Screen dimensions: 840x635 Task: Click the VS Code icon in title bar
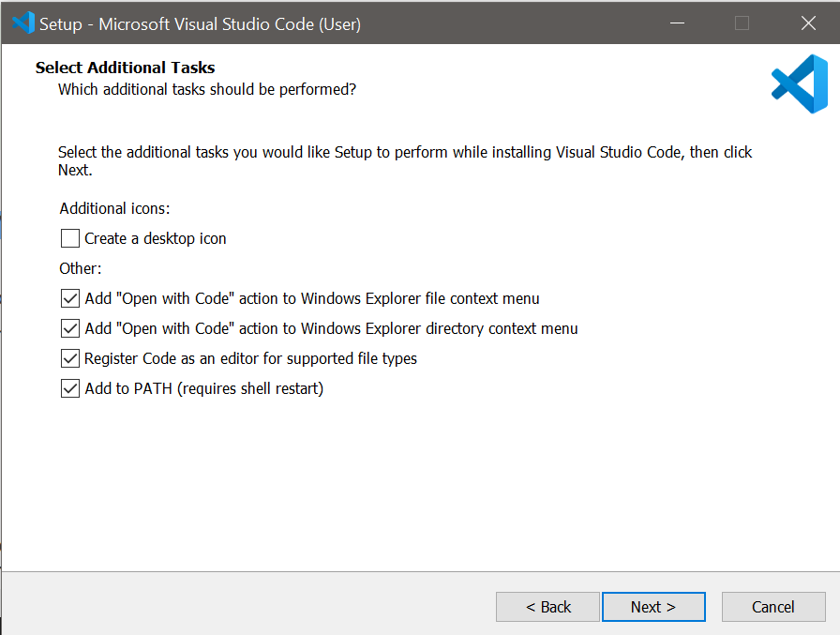pyautogui.click(x=22, y=23)
